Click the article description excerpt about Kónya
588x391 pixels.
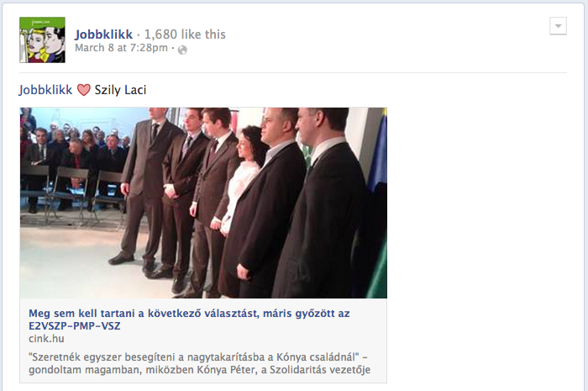[200, 363]
